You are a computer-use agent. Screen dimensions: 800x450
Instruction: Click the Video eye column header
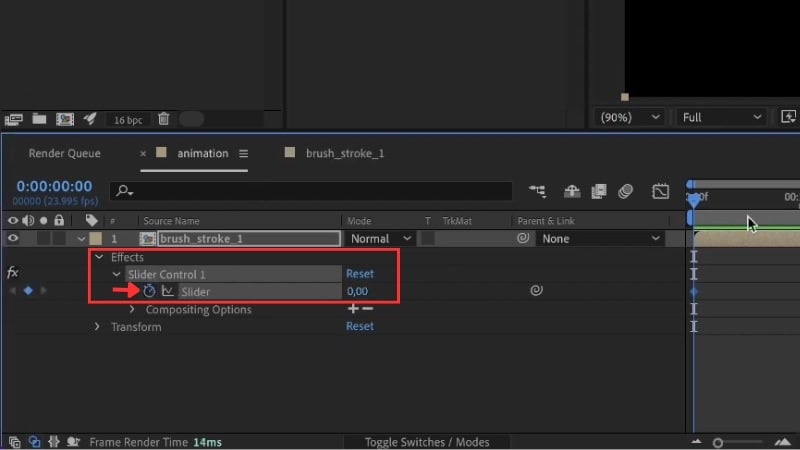point(13,220)
